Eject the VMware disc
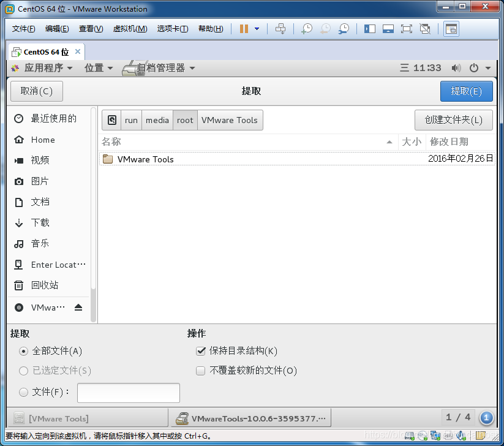The height and width of the screenshot is (446, 504). coord(78,308)
